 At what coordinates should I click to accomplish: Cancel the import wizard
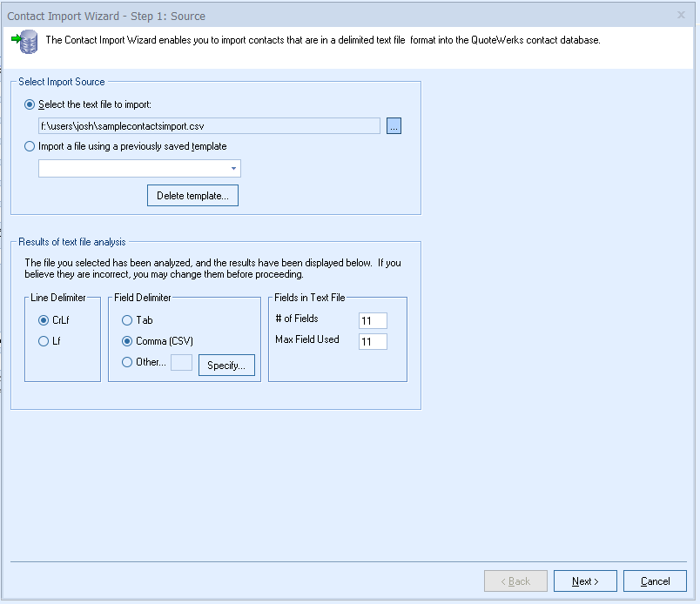click(655, 581)
